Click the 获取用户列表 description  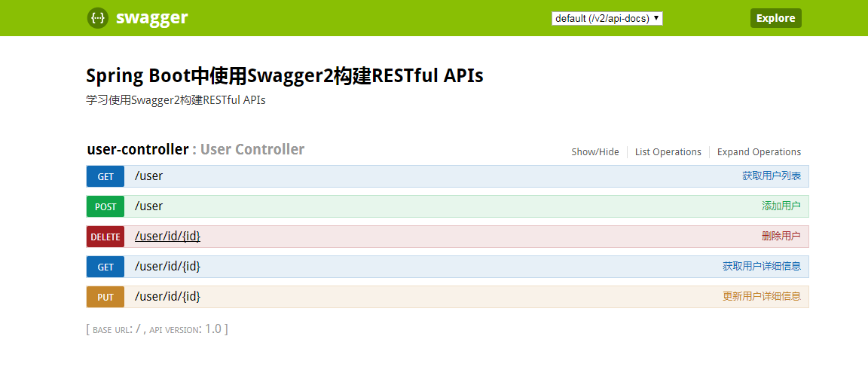pyautogui.click(x=771, y=176)
